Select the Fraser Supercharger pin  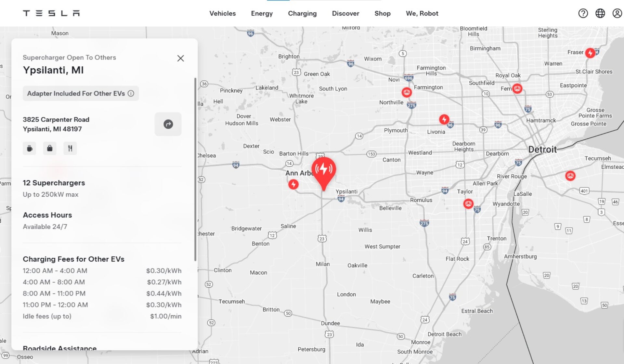(x=590, y=53)
